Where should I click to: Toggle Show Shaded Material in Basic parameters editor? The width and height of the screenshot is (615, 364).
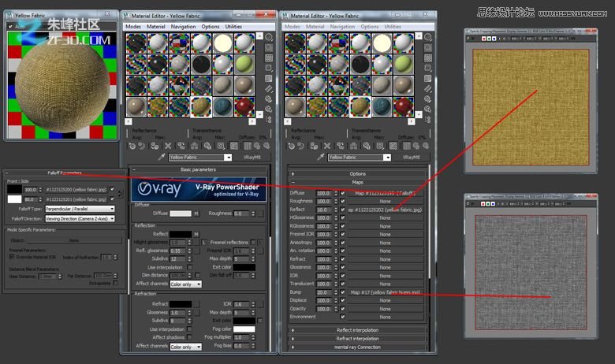(234, 146)
